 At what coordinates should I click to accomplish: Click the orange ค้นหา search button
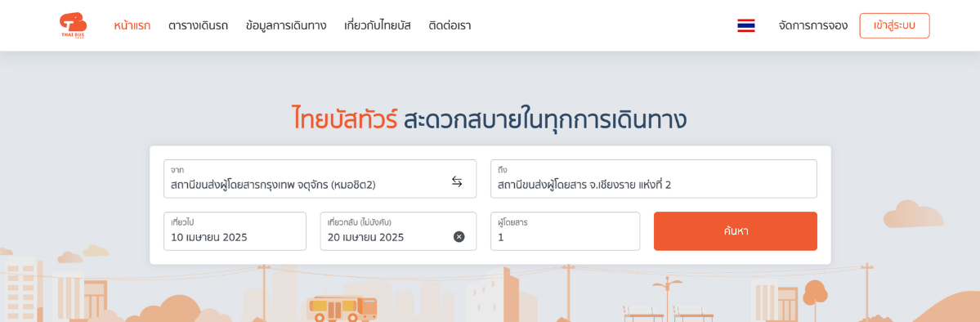736,231
